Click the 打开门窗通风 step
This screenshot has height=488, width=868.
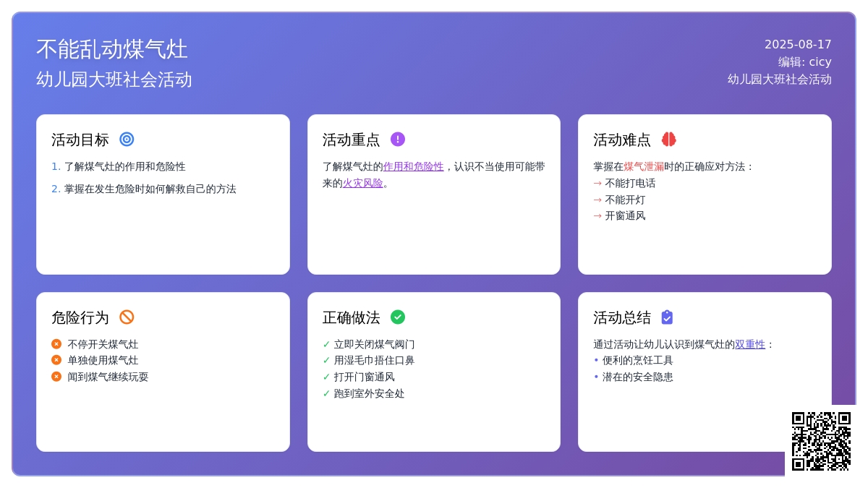359,377
